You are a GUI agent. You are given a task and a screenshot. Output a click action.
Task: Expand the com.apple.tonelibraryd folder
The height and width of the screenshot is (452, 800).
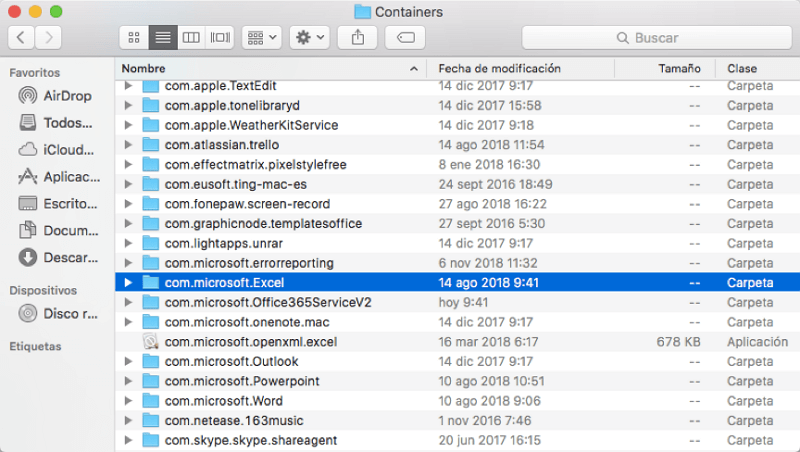(129, 106)
